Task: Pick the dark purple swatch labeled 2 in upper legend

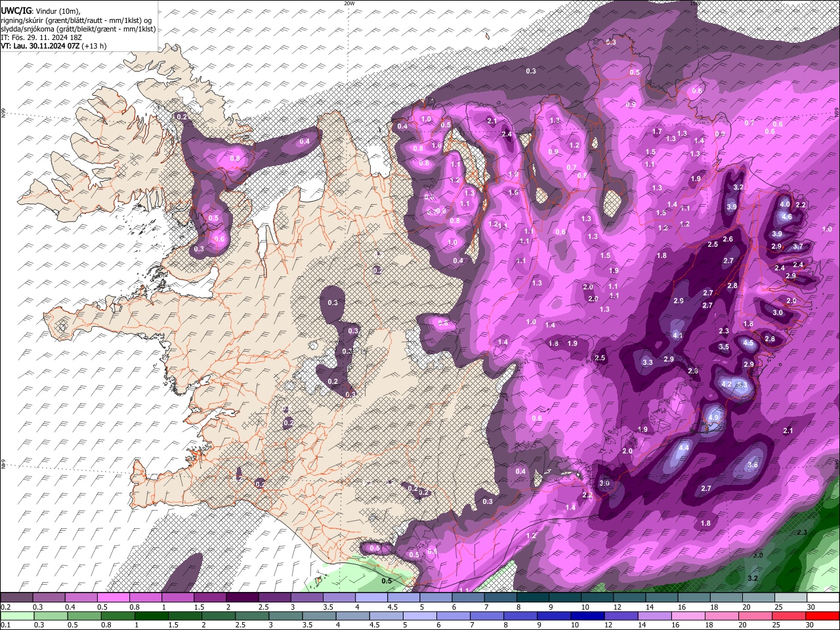Action: coord(243,598)
